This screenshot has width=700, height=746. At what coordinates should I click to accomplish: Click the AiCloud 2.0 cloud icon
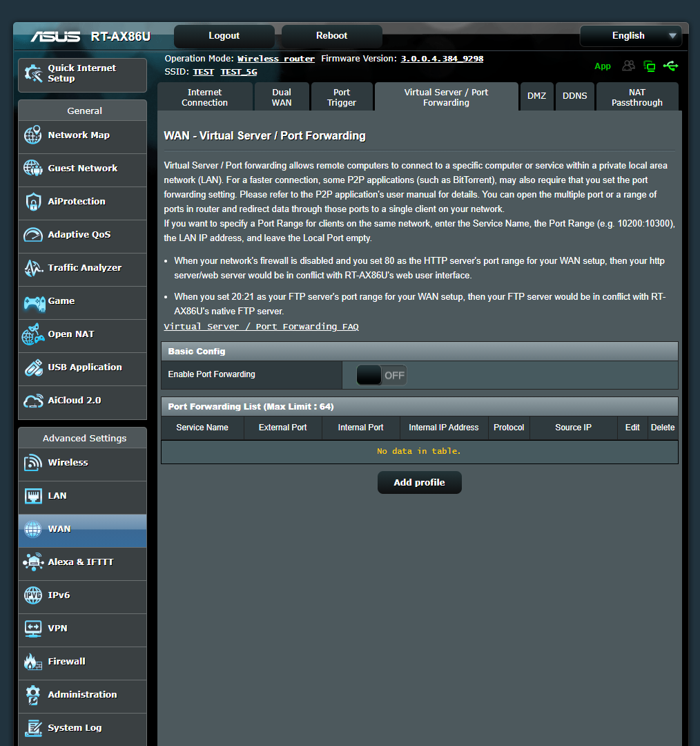tap(33, 401)
